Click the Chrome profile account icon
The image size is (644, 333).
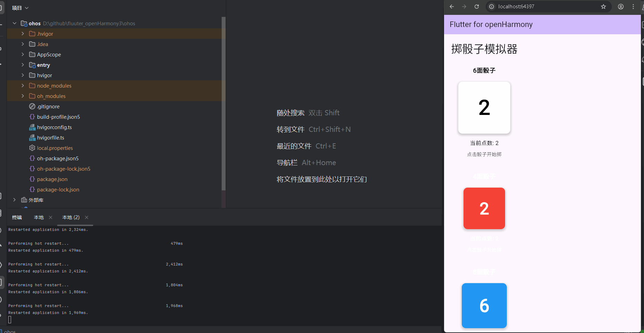pyautogui.click(x=621, y=7)
